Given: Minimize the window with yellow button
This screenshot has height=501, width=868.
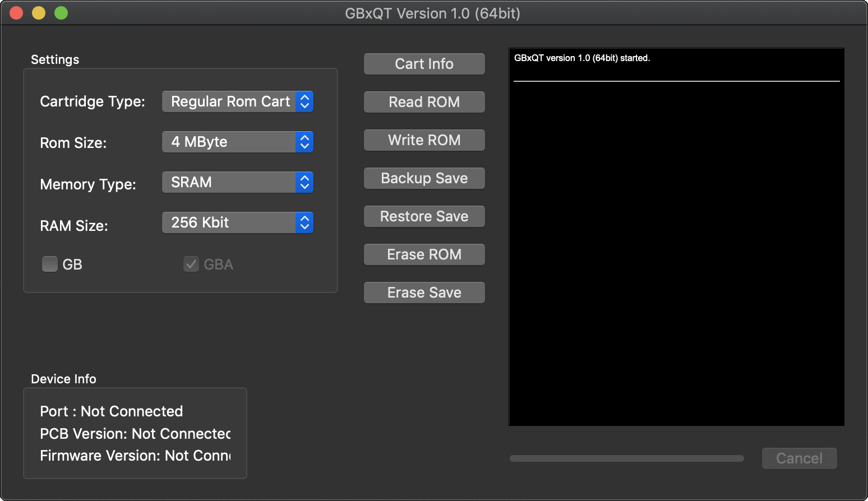Looking at the screenshot, I should (39, 13).
